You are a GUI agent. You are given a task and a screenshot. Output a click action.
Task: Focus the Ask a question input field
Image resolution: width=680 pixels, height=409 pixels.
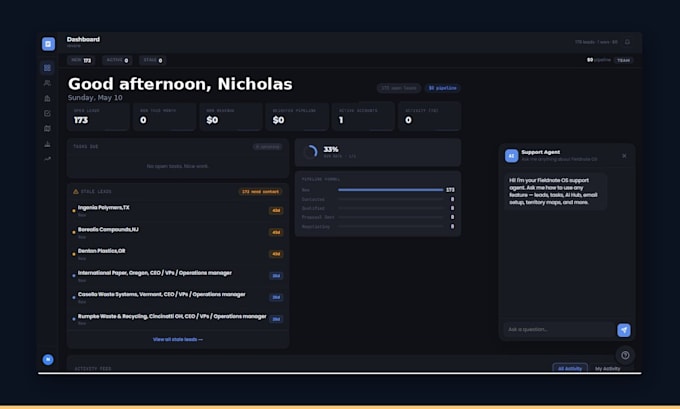coord(559,330)
